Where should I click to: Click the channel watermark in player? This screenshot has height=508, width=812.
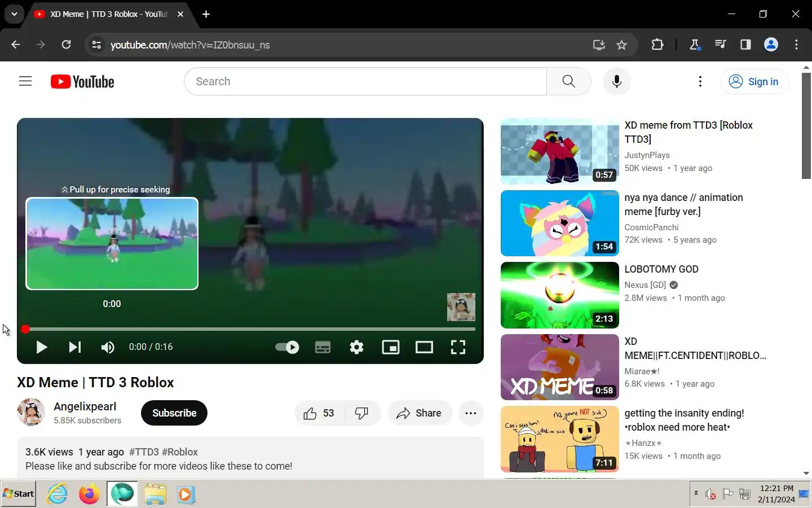click(x=461, y=307)
